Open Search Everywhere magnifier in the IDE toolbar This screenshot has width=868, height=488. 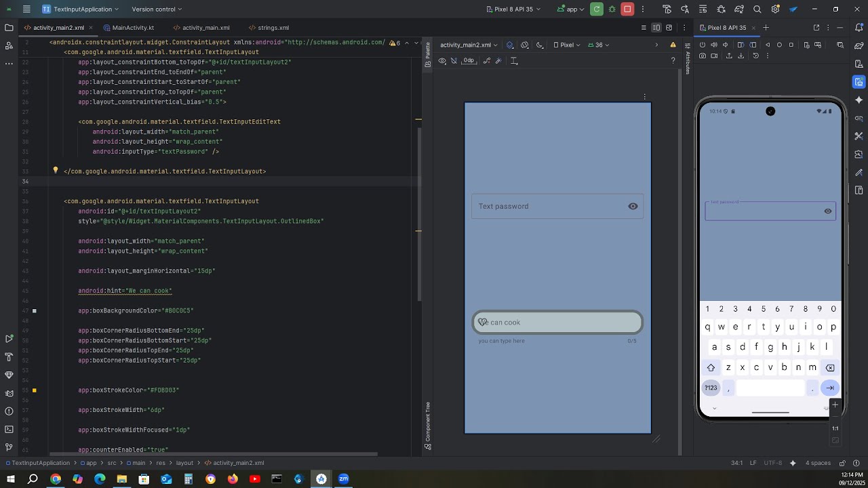point(757,9)
